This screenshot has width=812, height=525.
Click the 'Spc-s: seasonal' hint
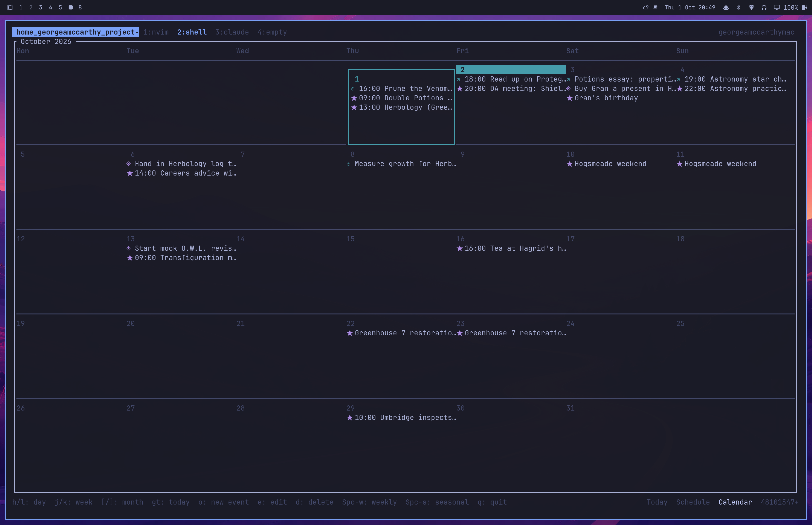tap(437, 502)
